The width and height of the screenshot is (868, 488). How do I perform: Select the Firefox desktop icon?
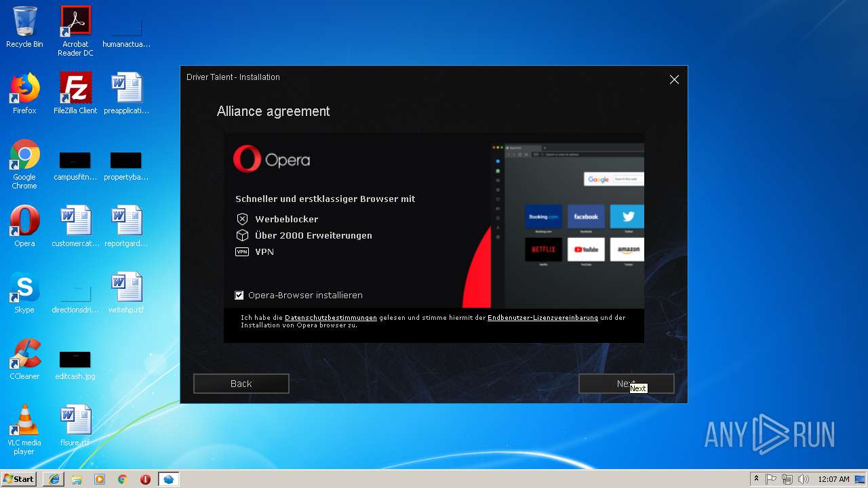[x=24, y=94]
